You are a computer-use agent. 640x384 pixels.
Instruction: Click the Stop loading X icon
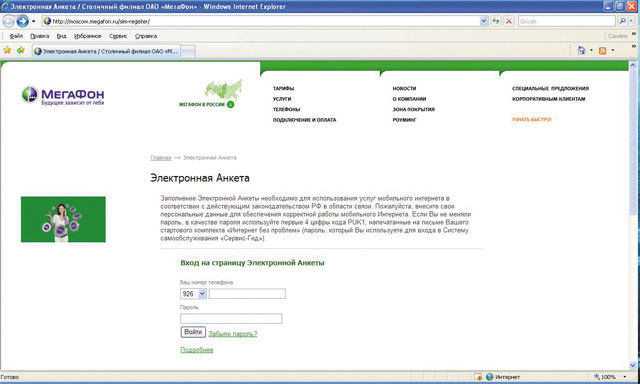click(x=509, y=21)
